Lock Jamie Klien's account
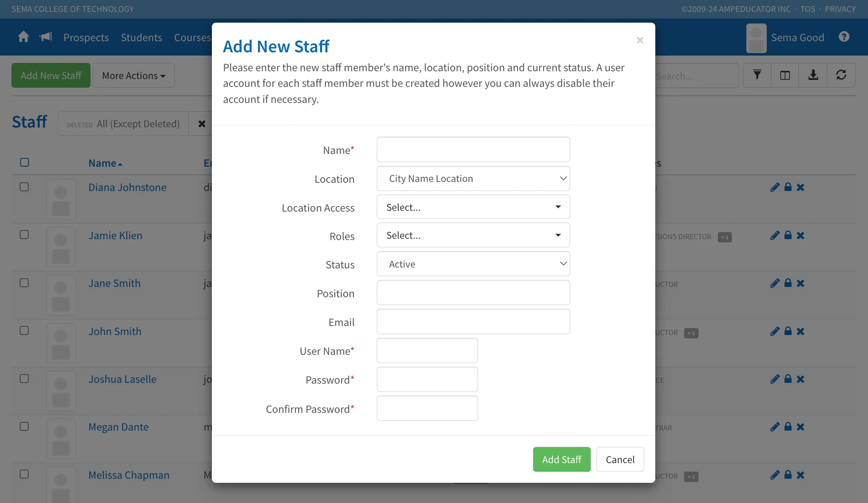The image size is (868, 503). pos(788,235)
